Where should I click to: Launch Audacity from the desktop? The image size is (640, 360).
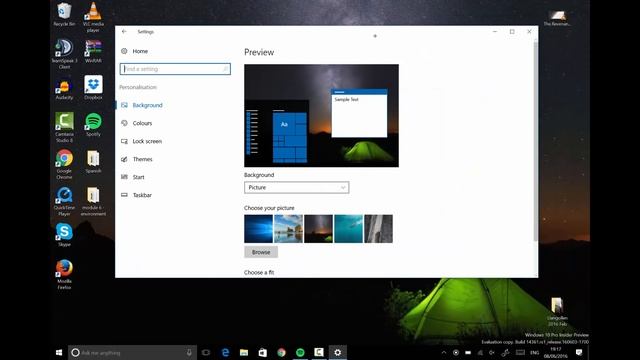[x=64, y=89]
